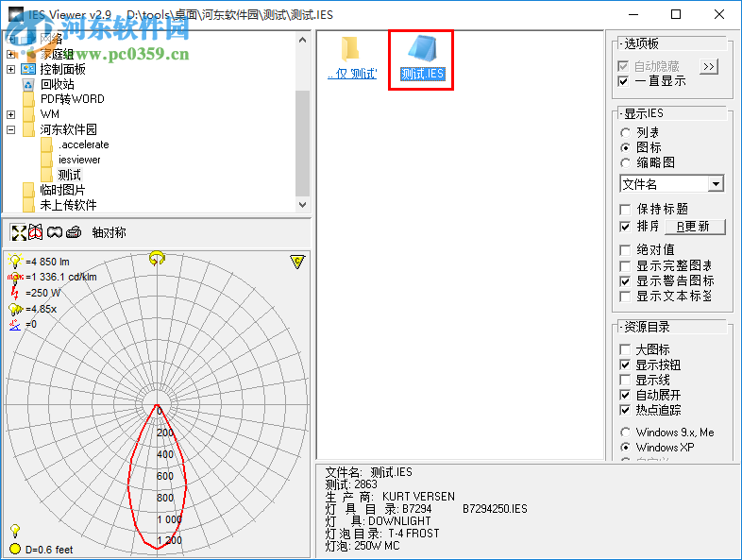This screenshot has width=742, height=560.
Task: Click the >> expand options button
Action: point(708,66)
